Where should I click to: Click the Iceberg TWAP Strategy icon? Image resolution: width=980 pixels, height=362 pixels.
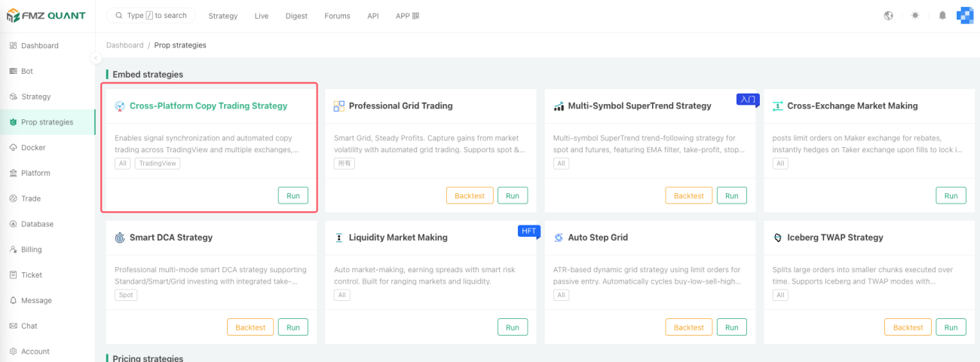778,238
